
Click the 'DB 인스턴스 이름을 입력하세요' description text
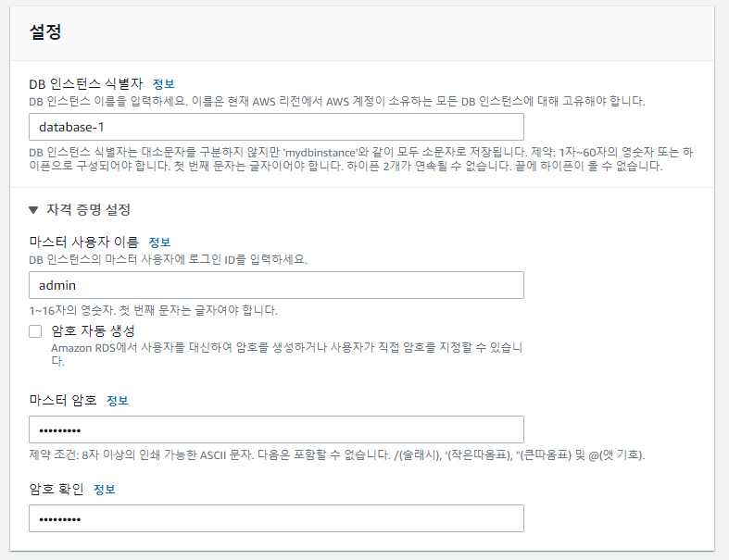pos(336,101)
